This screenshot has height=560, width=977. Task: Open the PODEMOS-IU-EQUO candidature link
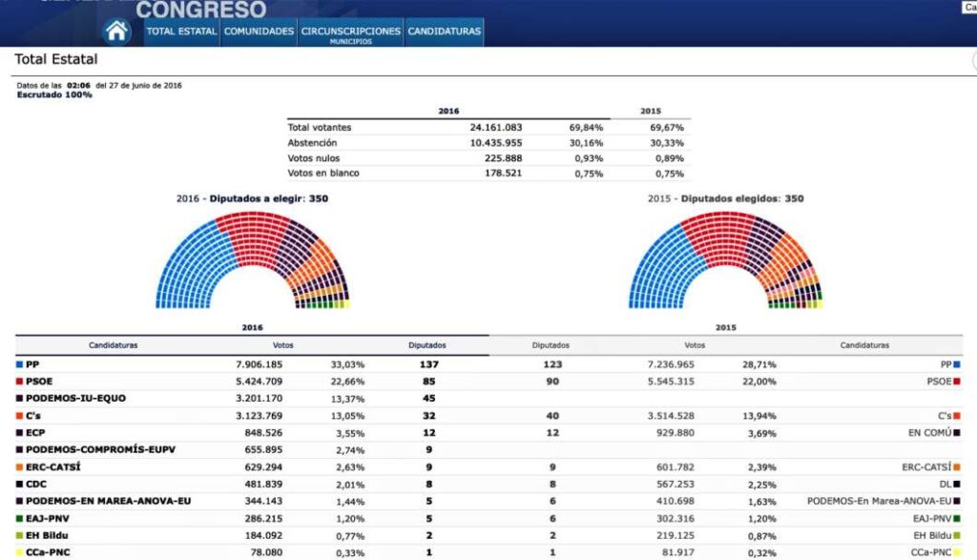coord(75,398)
